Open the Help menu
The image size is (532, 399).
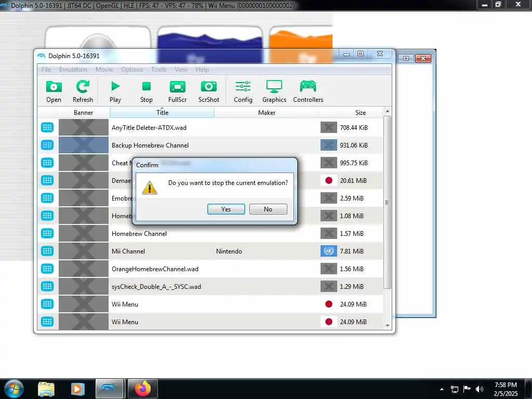202,70
